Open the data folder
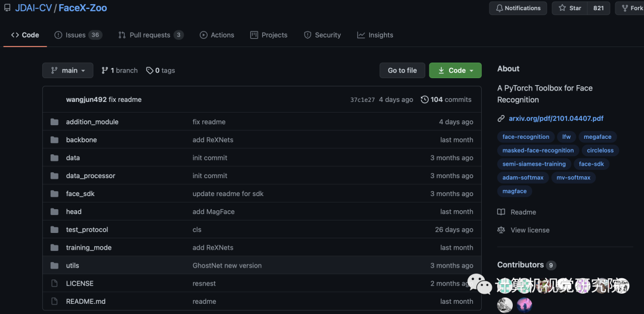The image size is (644, 314). 73,158
